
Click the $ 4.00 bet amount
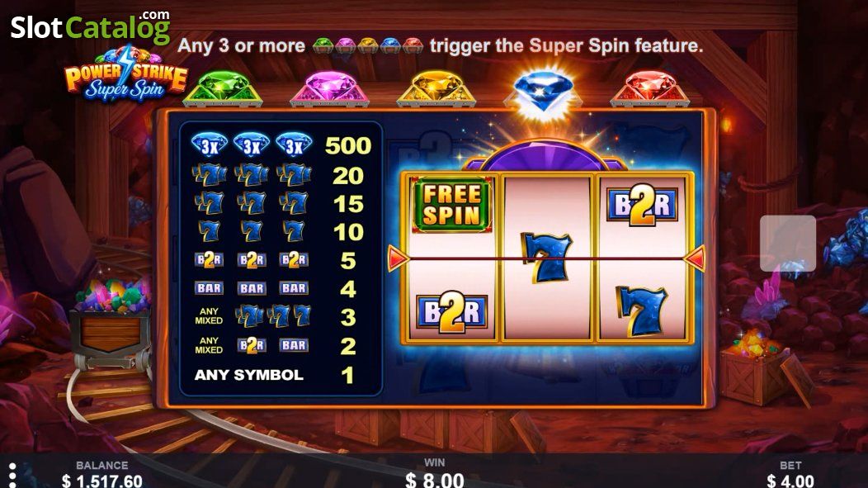(790, 481)
